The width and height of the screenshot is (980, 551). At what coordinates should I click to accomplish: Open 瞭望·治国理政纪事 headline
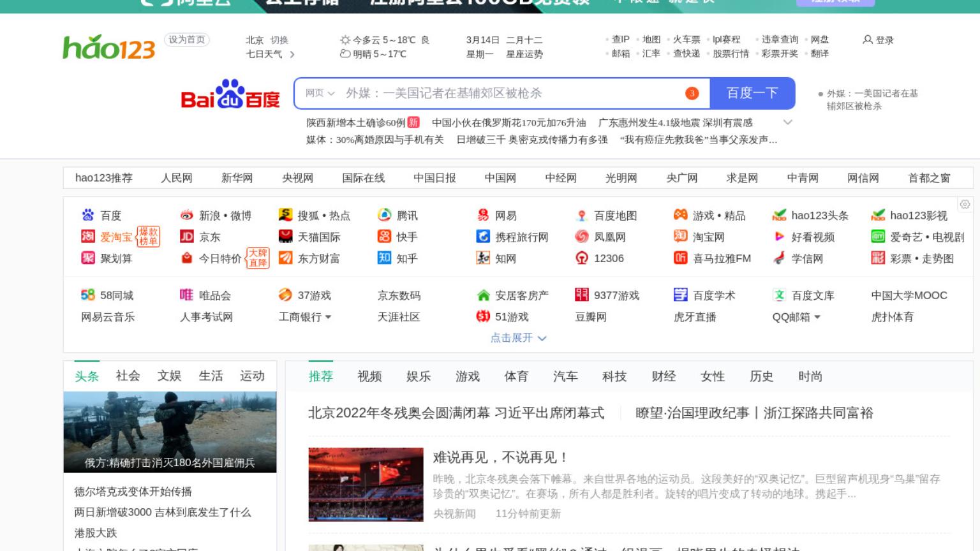pyautogui.click(x=754, y=413)
